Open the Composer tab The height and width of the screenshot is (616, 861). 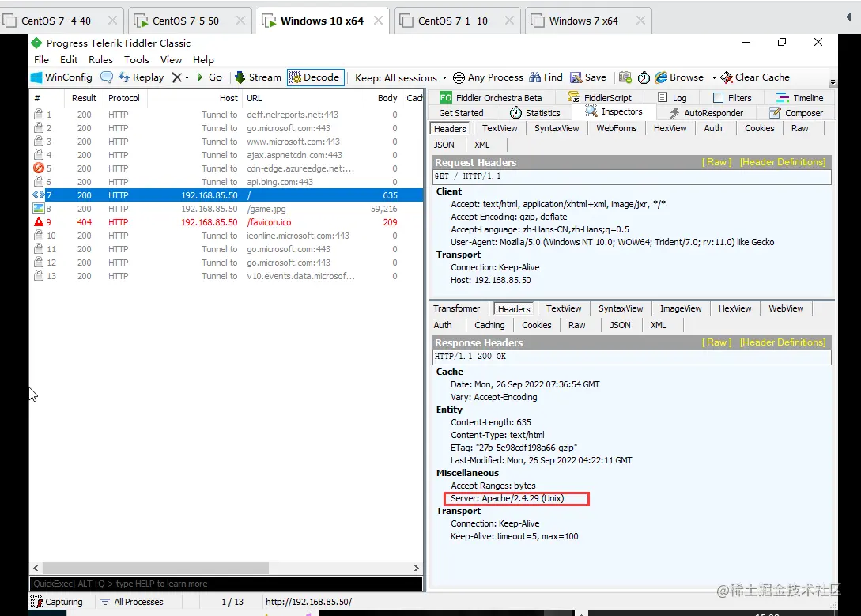tap(796, 113)
